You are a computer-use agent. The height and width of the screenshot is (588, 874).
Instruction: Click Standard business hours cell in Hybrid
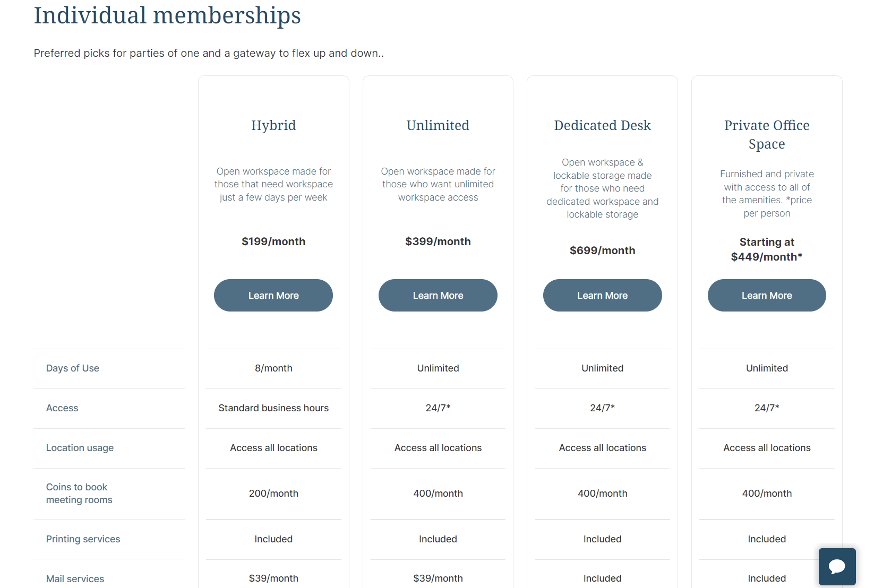click(x=273, y=408)
